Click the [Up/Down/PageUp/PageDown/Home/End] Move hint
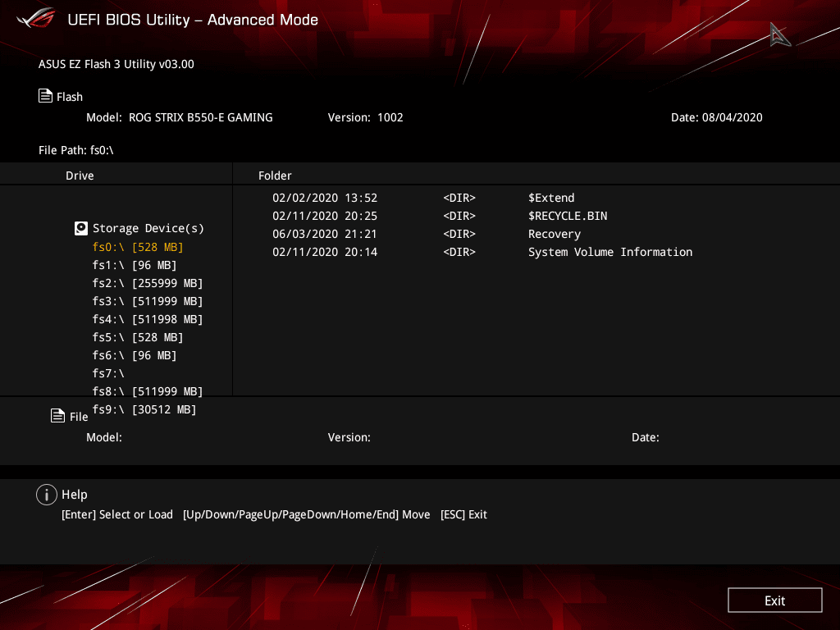Screen dimensions: 840x630 [x=307, y=514]
